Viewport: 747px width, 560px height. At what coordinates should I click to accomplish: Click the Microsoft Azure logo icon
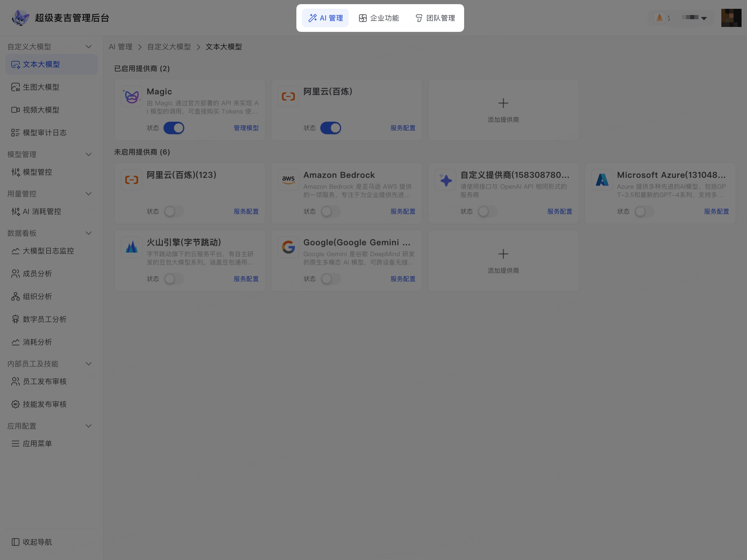tap(602, 180)
